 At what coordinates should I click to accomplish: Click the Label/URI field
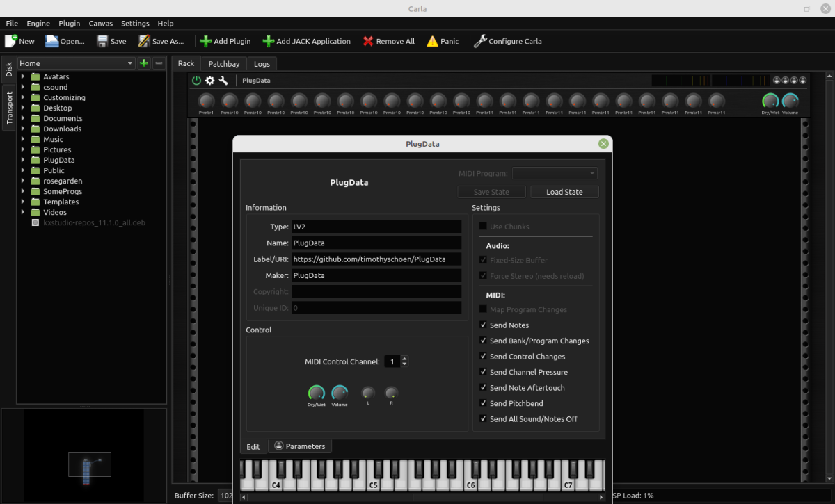click(x=376, y=259)
